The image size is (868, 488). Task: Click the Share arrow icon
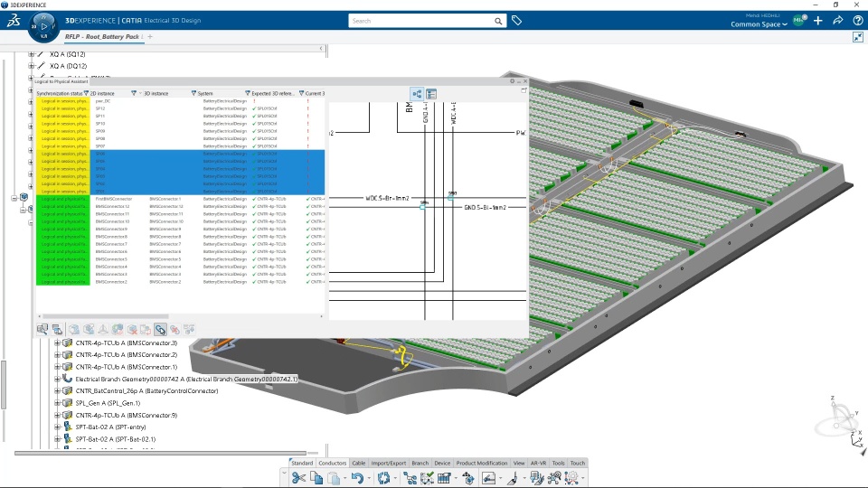[x=838, y=21]
